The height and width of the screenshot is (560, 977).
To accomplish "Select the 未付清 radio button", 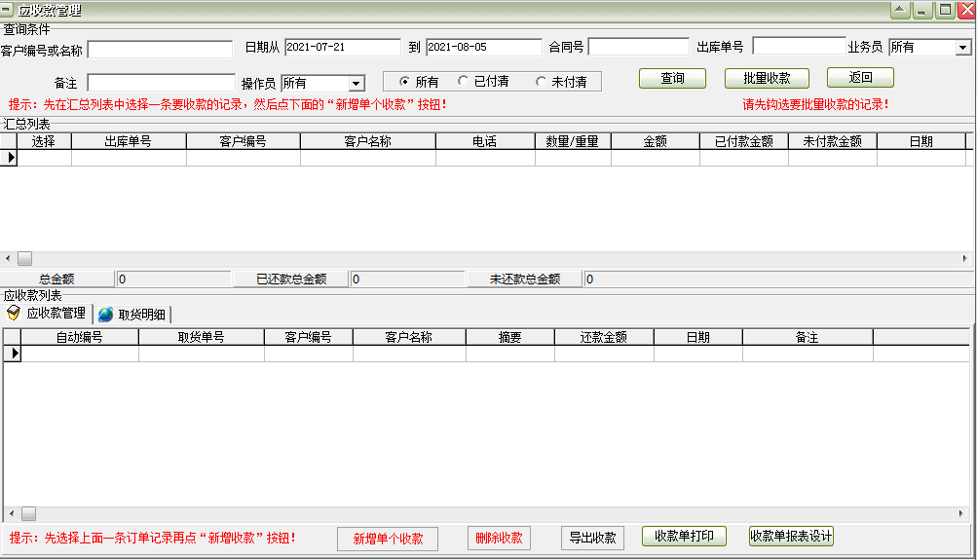I will 541,82.
